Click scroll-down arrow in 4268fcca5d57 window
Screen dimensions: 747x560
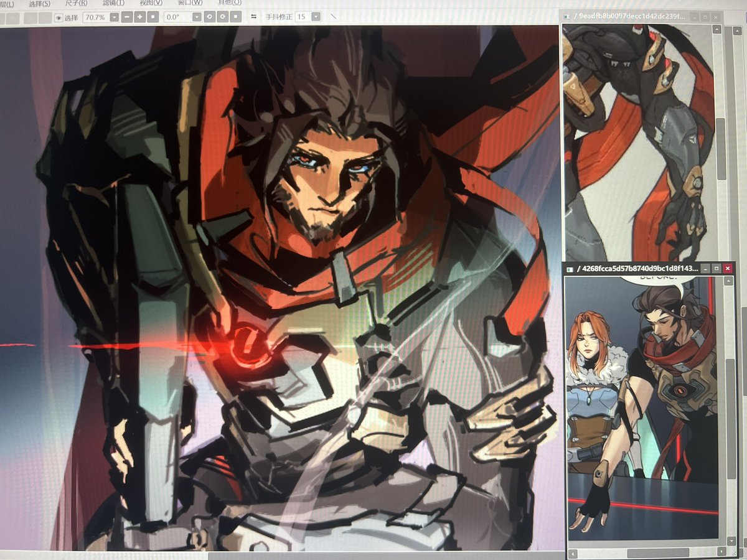point(731,541)
